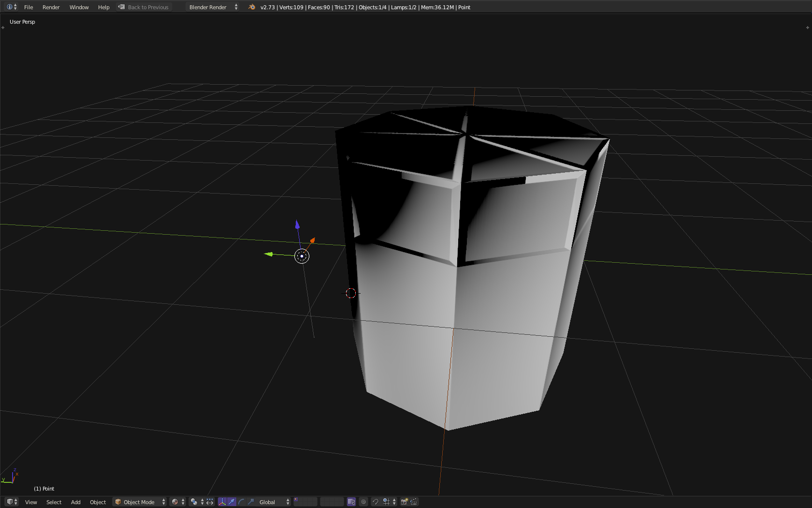This screenshot has width=812, height=508.
Task: Click the OpenGL render animation clapper icon
Action: 414,502
